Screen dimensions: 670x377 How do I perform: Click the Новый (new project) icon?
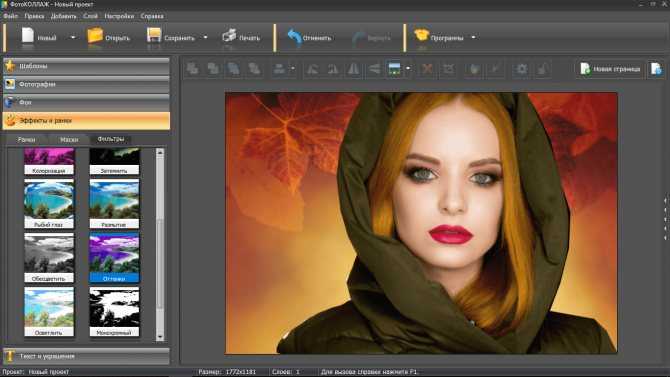(x=28, y=36)
